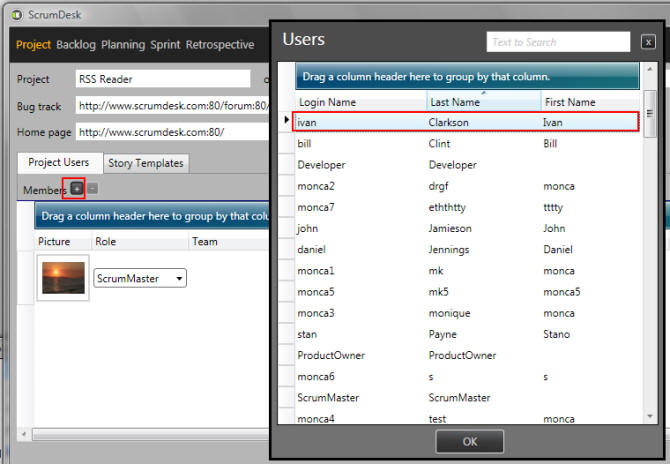The width and height of the screenshot is (670, 464).
Task: Click the add member plus icon
Action: 77,188
